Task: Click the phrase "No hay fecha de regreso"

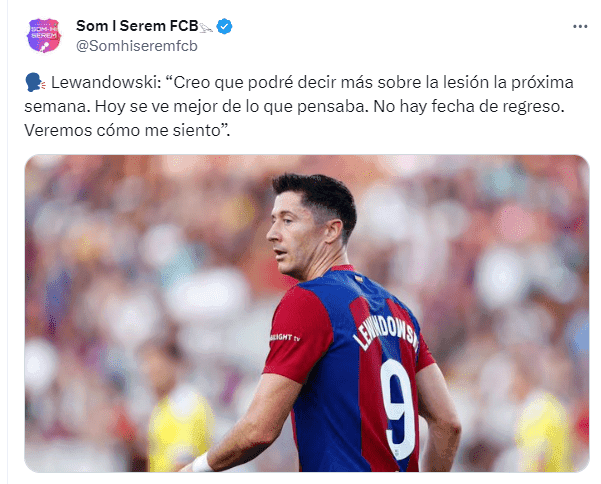Action: [468, 107]
